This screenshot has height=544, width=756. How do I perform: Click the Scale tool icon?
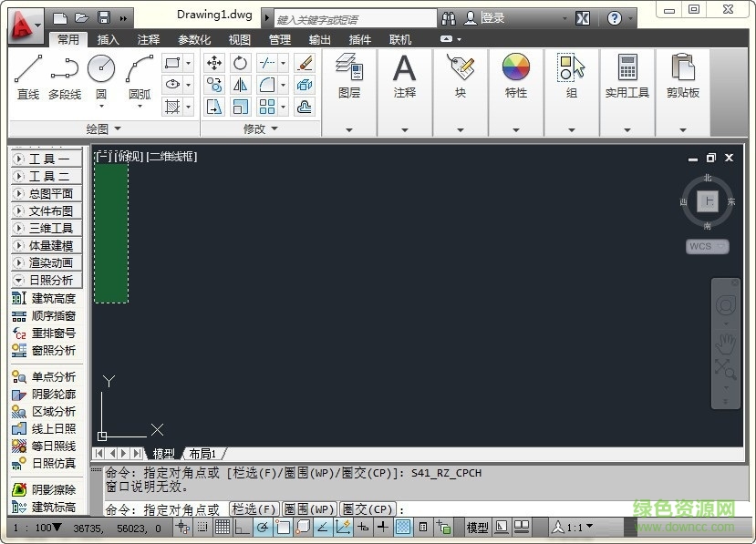tap(240, 107)
